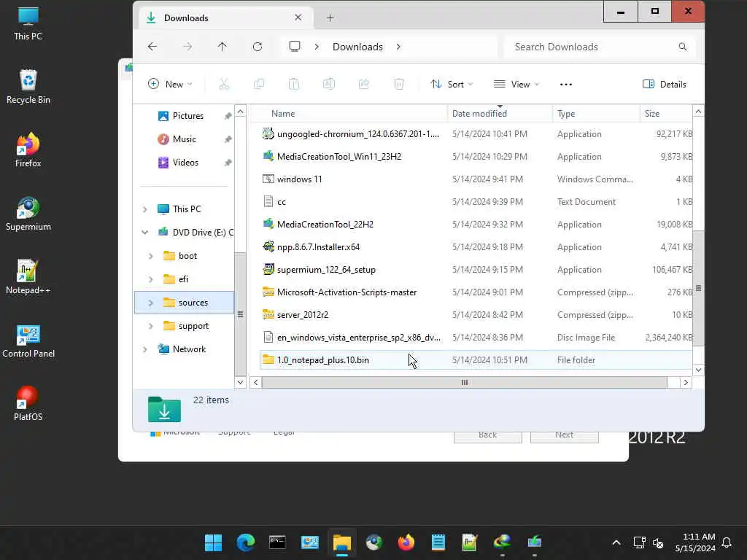Expand the Network node
747x560 pixels.
[x=145, y=349]
